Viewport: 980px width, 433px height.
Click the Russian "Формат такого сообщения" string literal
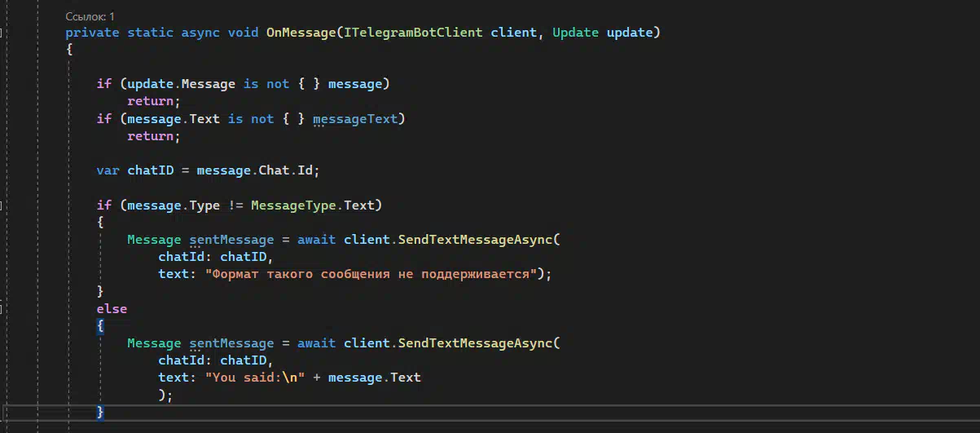coord(371,274)
